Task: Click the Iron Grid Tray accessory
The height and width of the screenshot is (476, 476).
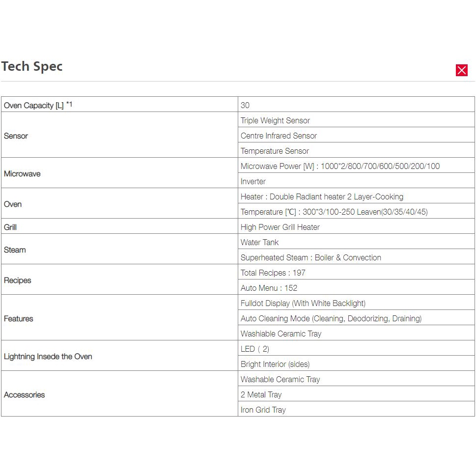Action: coord(263,410)
